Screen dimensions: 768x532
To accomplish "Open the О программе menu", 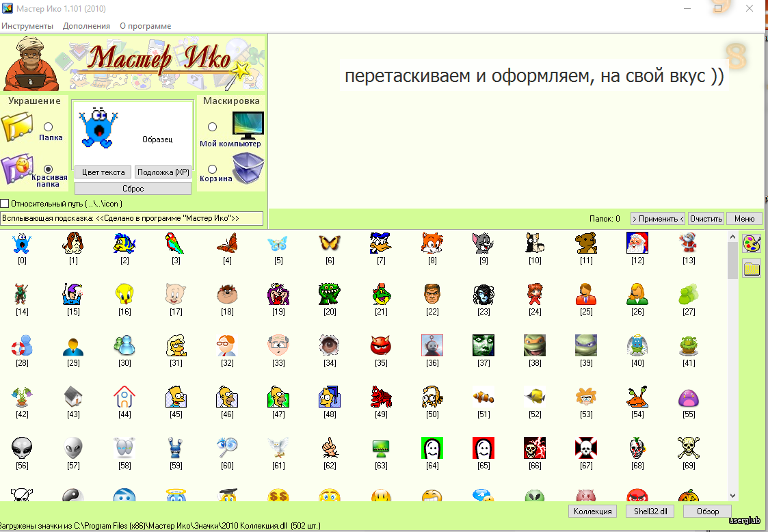I will 146,26.
